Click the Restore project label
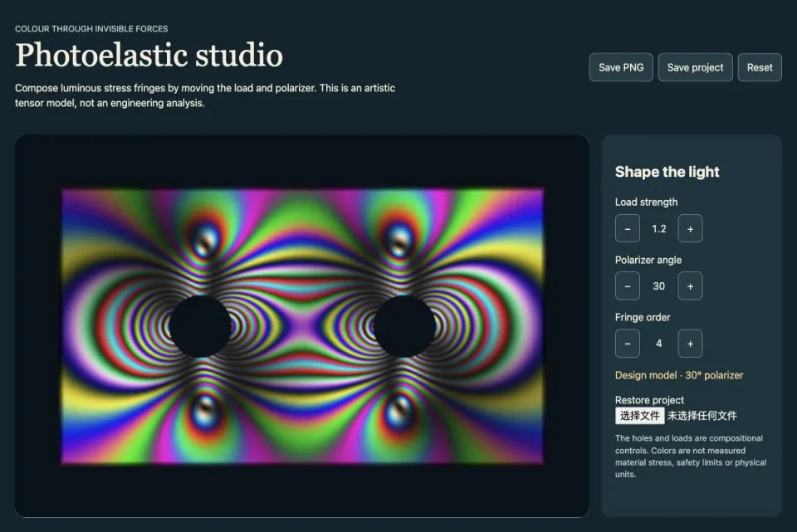This screenshot has width=797, height=532. tap(649, 400)
